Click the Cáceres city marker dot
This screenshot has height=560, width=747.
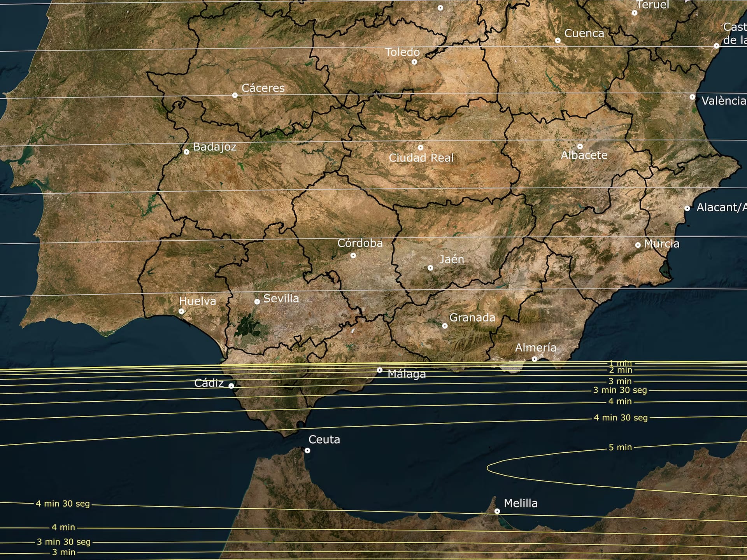pos(235,95)
